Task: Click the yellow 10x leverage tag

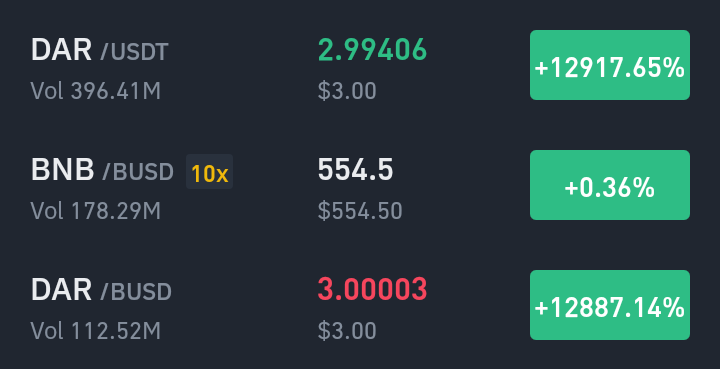Action: coord(209,172)
